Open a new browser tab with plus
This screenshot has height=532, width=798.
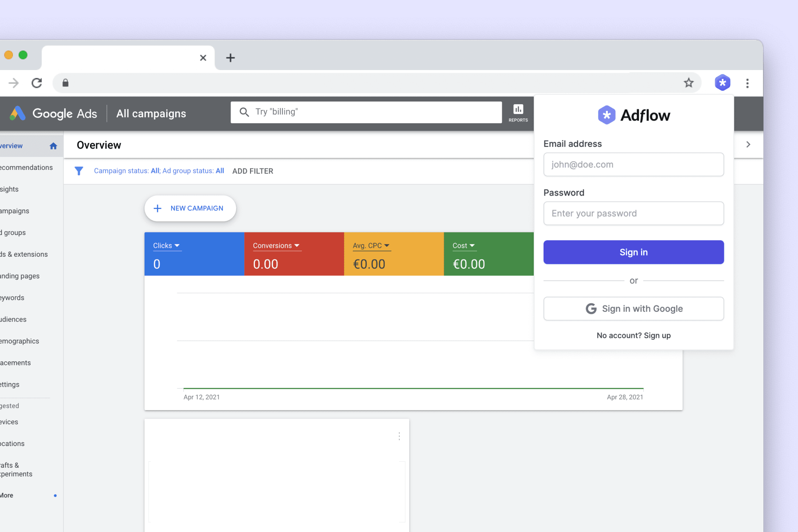click(231, 58)
